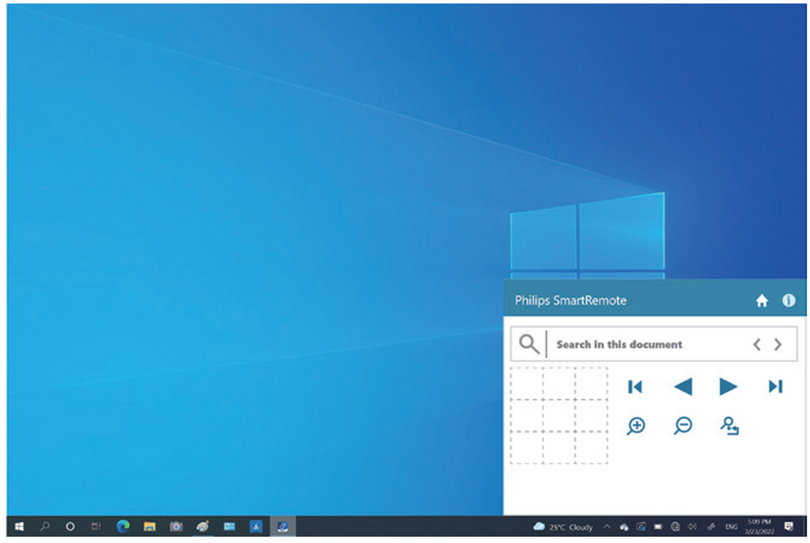
Task: Open the clock and calendar flyout
Action: click(x=759, y=526)
